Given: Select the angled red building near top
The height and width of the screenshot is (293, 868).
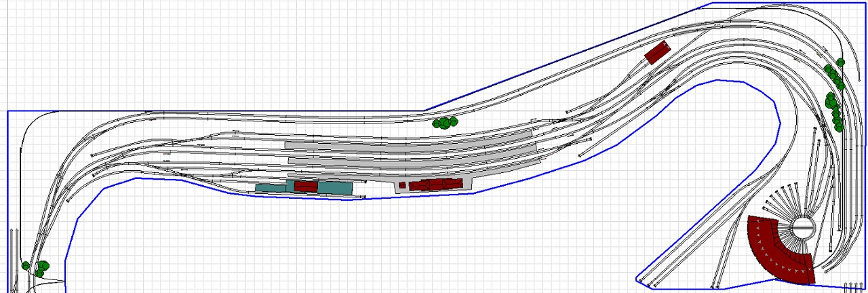Looking at the screenshot, I should pos(656,52).
